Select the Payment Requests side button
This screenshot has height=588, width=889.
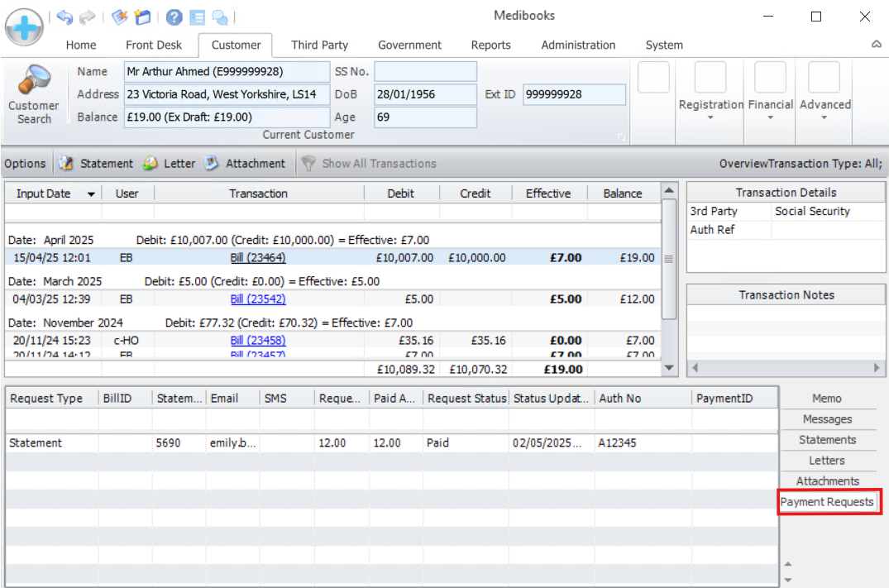click(827, 502)
